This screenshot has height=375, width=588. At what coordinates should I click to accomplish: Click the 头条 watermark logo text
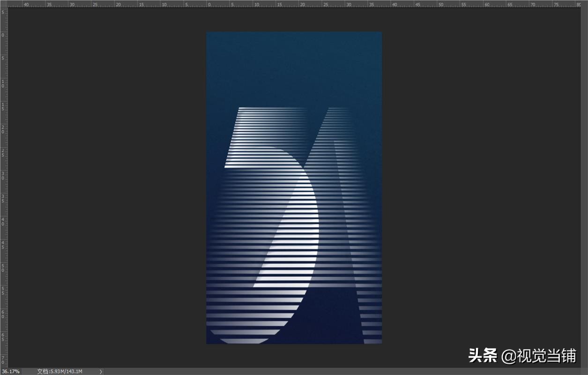point(483,356)
